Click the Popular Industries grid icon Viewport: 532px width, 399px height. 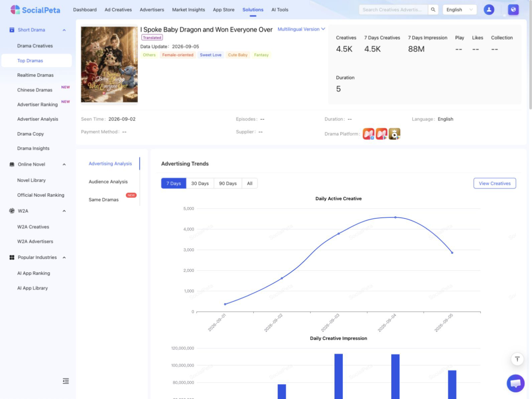(x=12, y=257)
